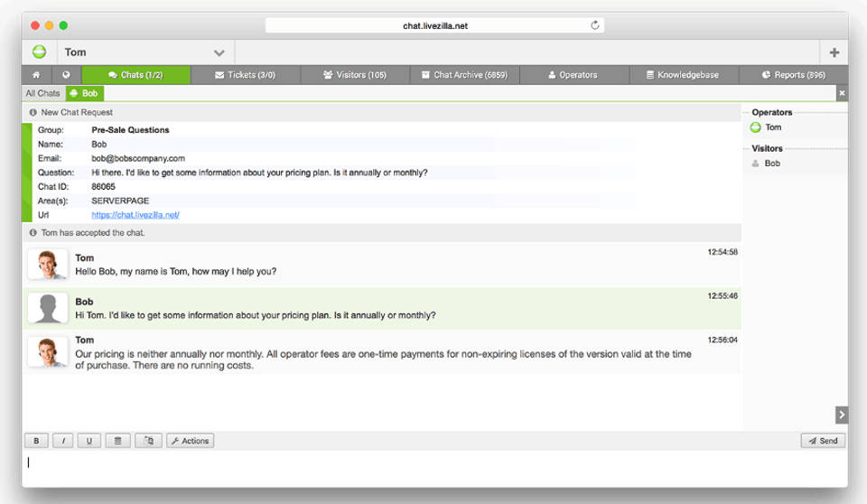Expand the Tom operator dropdown

219,52
